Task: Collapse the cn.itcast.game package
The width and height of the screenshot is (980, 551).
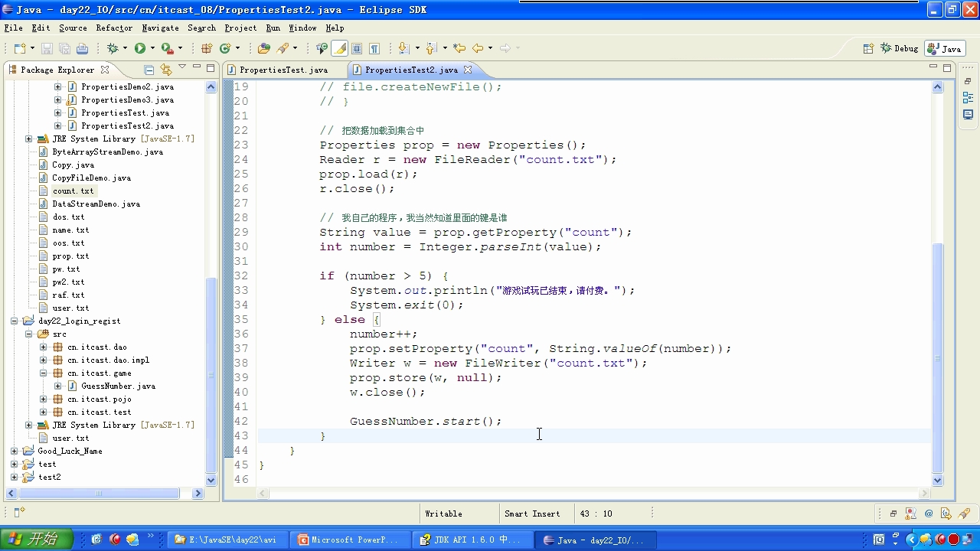Action: (44, 373)
